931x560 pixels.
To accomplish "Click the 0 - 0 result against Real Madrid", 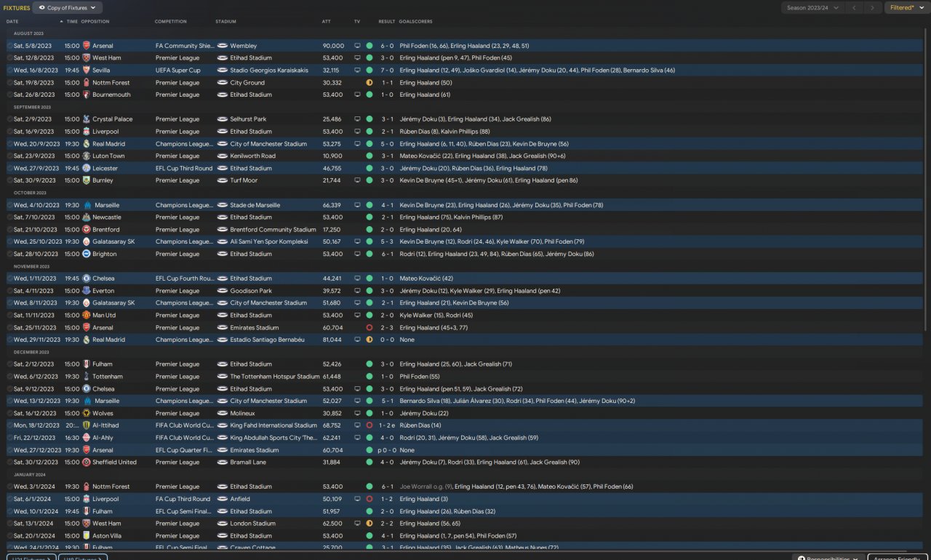I will coord(387,340).
